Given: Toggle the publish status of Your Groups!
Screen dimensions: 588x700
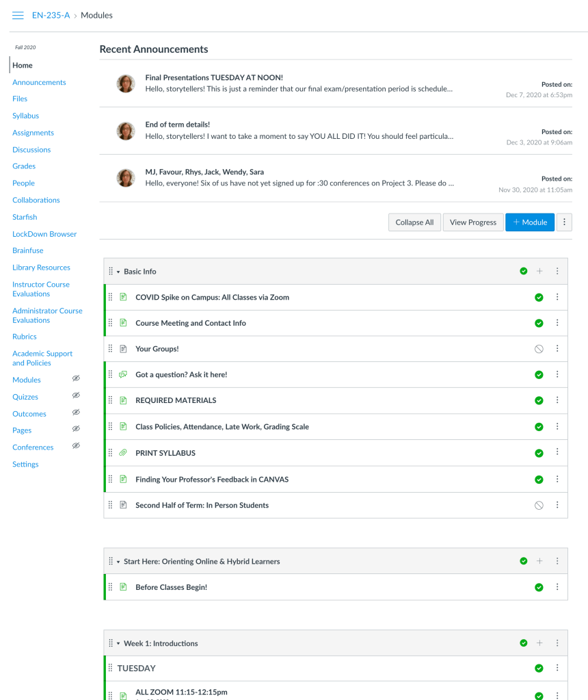Looking at the screenshot, I should coord(539,349).
